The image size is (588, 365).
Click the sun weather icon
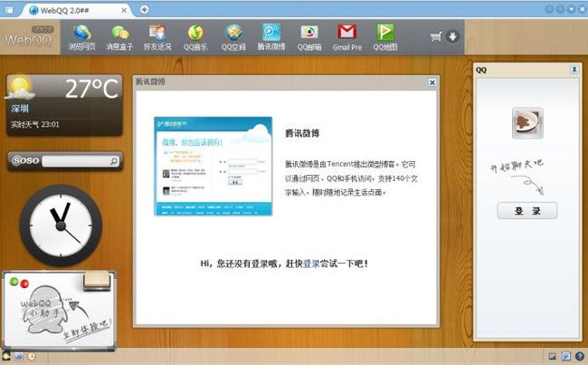pyautogui.click(x=20, y=88)
